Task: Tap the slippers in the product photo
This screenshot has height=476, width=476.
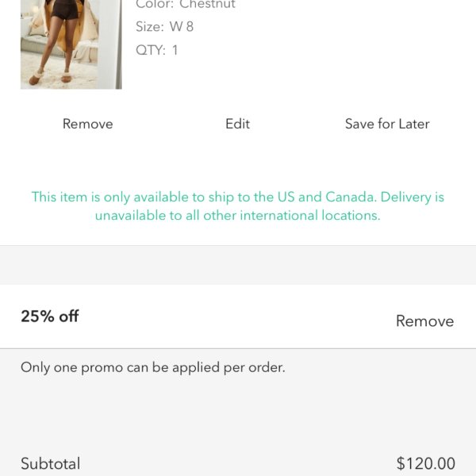Action: (51, 78)
